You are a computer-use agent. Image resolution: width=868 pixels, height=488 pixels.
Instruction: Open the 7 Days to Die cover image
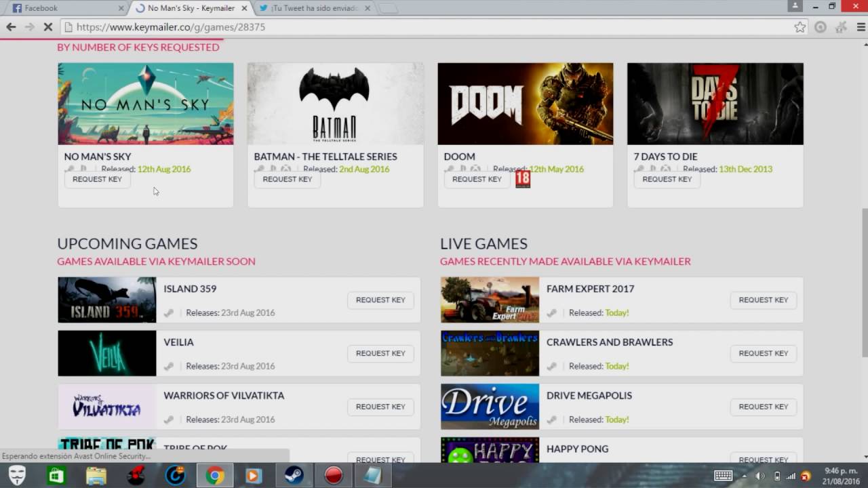715,104
